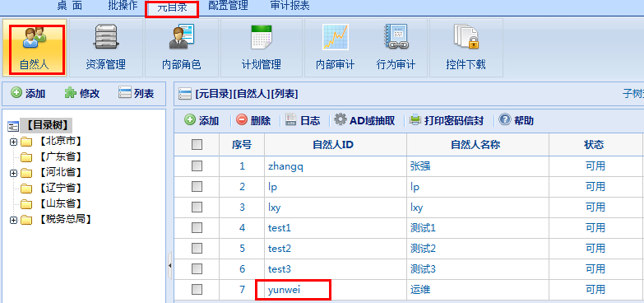Image resolution: width=644 pixels, height=303 pixels.
Task: Check the checkbox for row yunwei
Action: (x=197, y=290)
